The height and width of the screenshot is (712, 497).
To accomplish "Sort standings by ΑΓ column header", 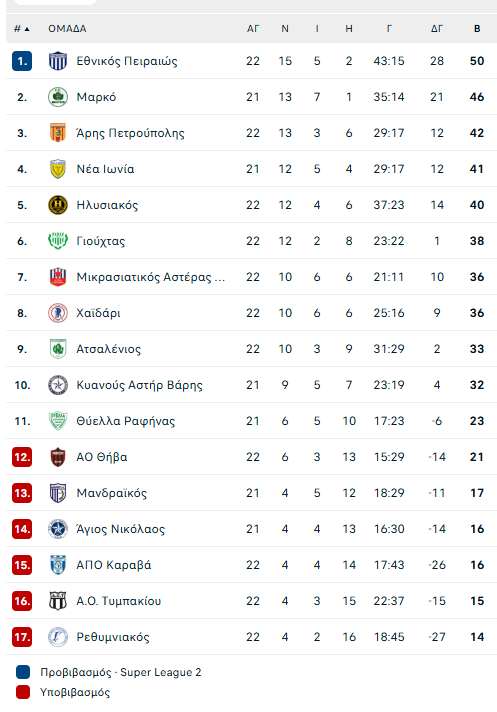I will tap(253, 29).
